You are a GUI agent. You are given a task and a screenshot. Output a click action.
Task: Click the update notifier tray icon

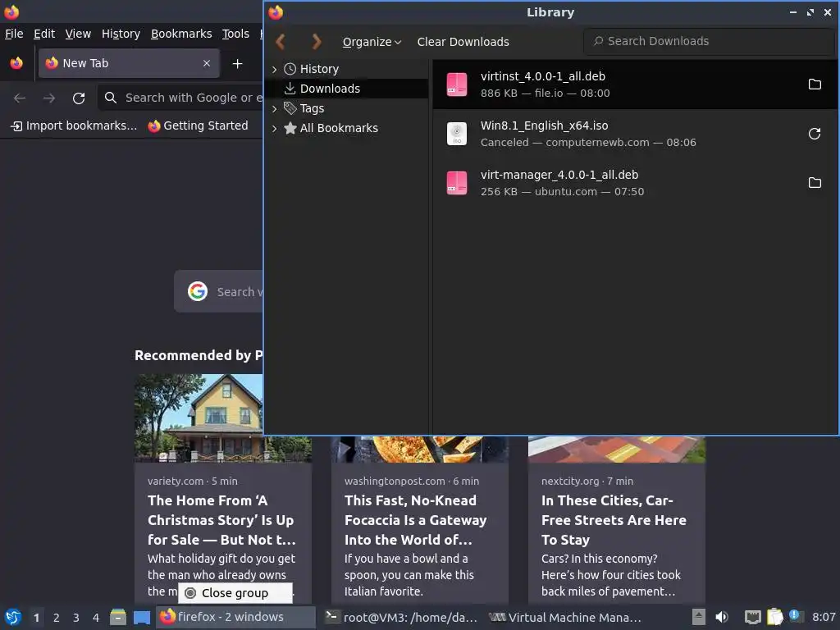click(x=794, y=615)
